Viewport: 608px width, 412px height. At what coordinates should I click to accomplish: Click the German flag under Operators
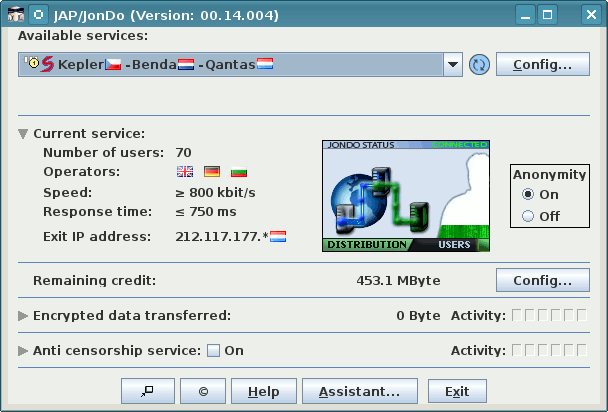click(212, 171)
